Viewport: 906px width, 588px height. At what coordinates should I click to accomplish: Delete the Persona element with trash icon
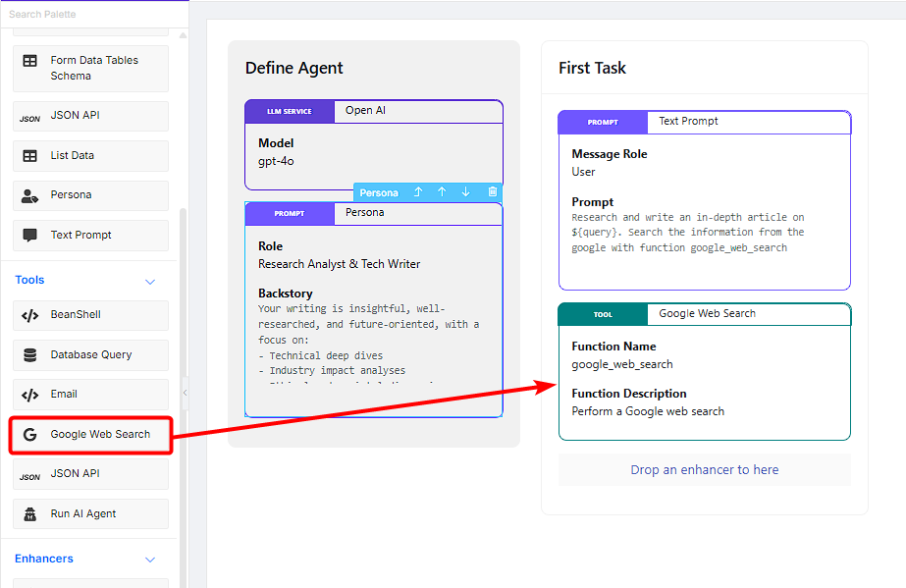[493, 191]
